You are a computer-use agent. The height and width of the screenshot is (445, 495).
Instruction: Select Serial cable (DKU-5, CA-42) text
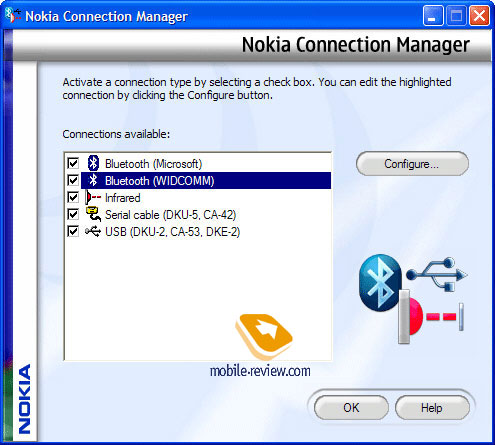tap(171, 215)
